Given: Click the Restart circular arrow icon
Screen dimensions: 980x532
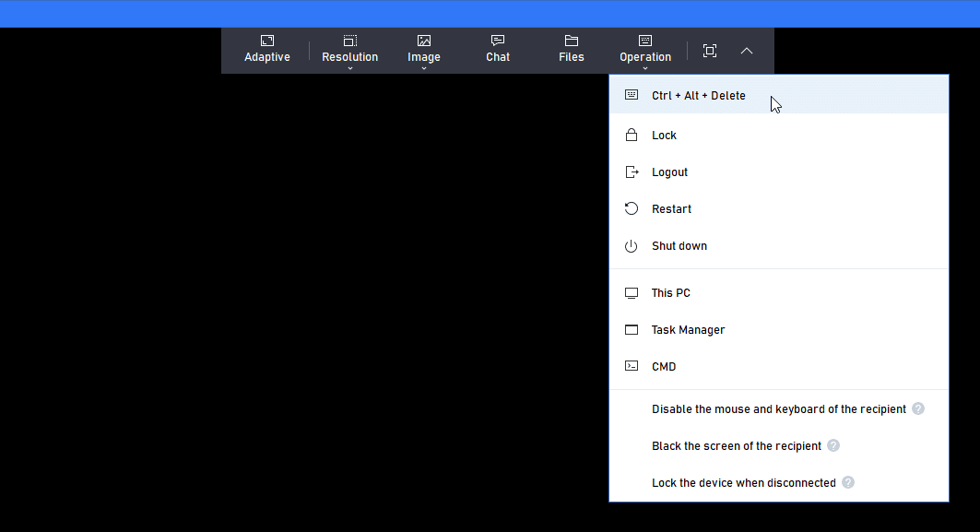Looking at the screenshot, I should [632, 208].
